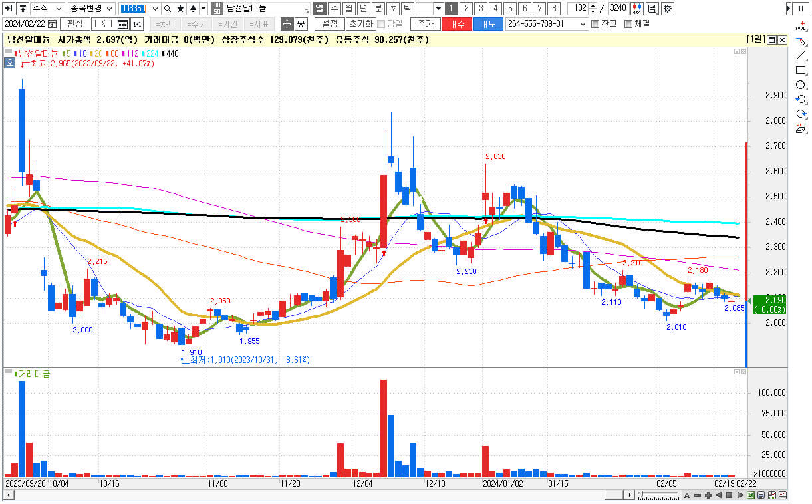Select preset tab number 3
812x504 pixels.
(x=480, y=9)
